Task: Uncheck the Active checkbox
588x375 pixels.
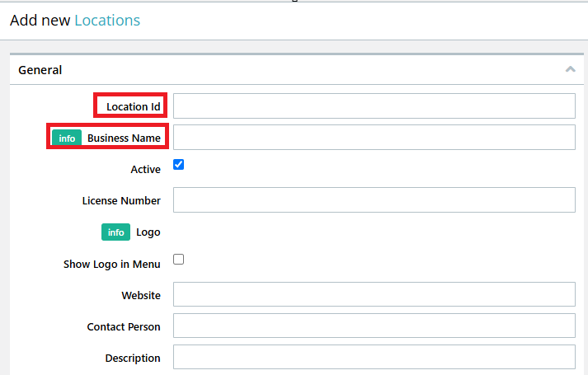Action: click(178, 165)
